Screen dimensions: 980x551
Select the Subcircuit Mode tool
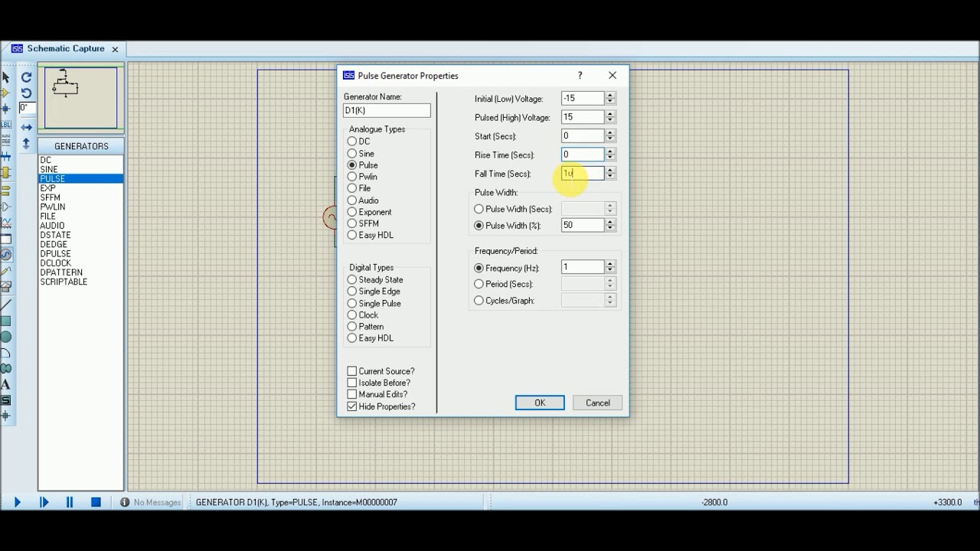(x=6, y=171)
